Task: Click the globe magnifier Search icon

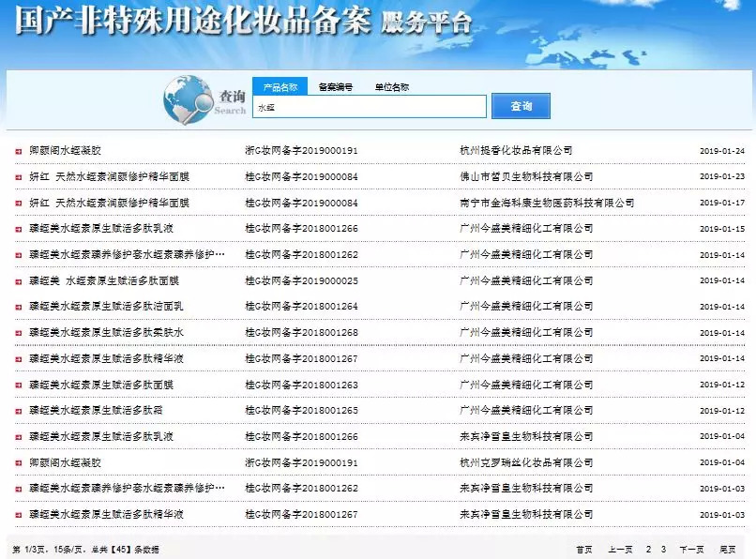Action: (189, 99)
